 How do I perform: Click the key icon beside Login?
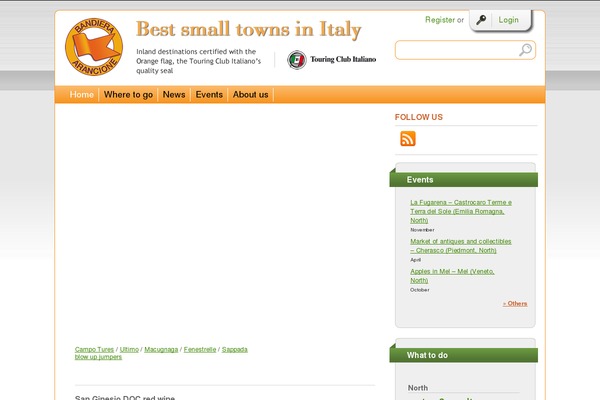pyautogui.click(x=481, y=20)
